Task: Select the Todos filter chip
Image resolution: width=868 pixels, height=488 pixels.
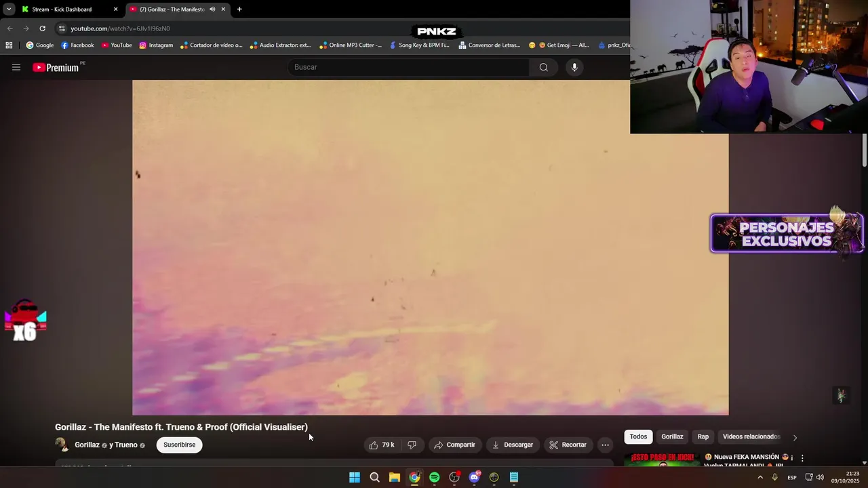Action: pyautogui.click(x=638, y=437)
